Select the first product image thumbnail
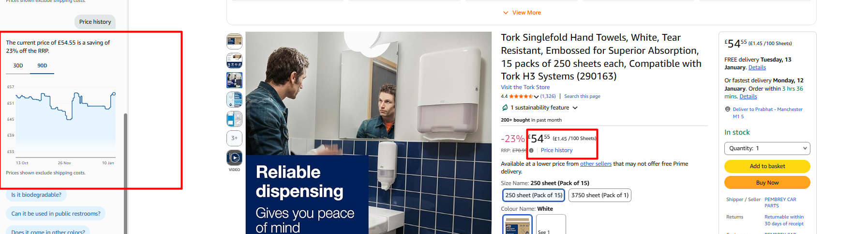This screenshot has height=234, width=868. pos(234,41)
